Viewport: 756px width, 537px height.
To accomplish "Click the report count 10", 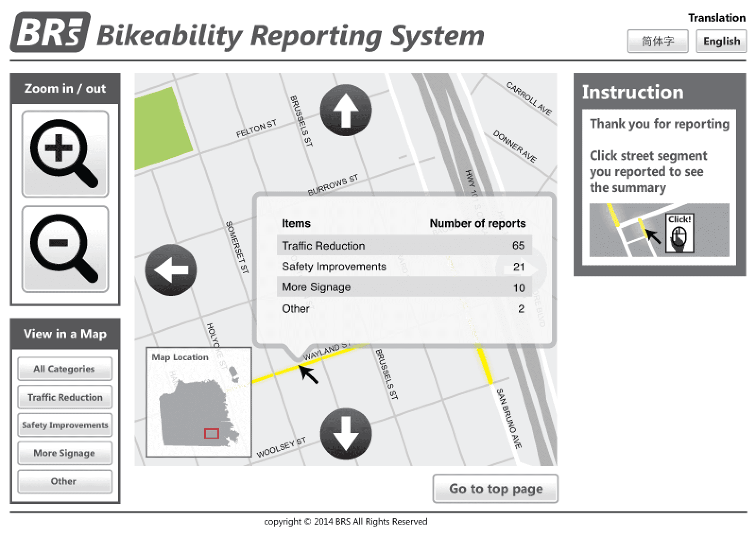I will [x=519, y=287].
